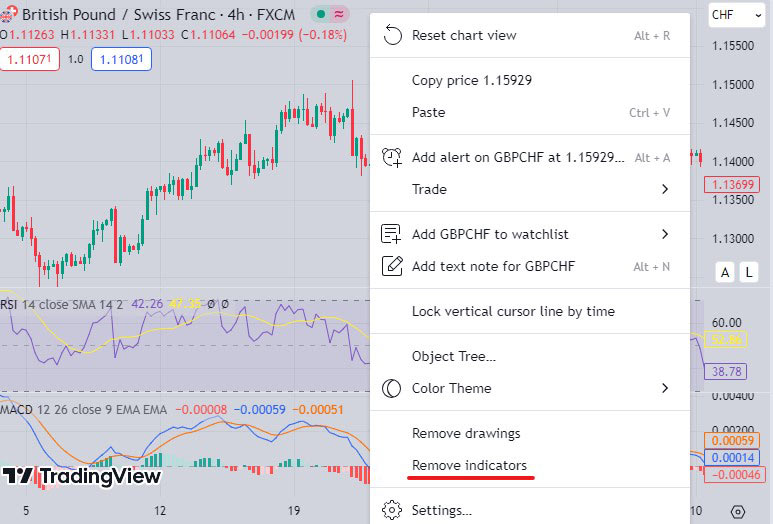Click the pink approximate data indicator icon

click(339, 14)
